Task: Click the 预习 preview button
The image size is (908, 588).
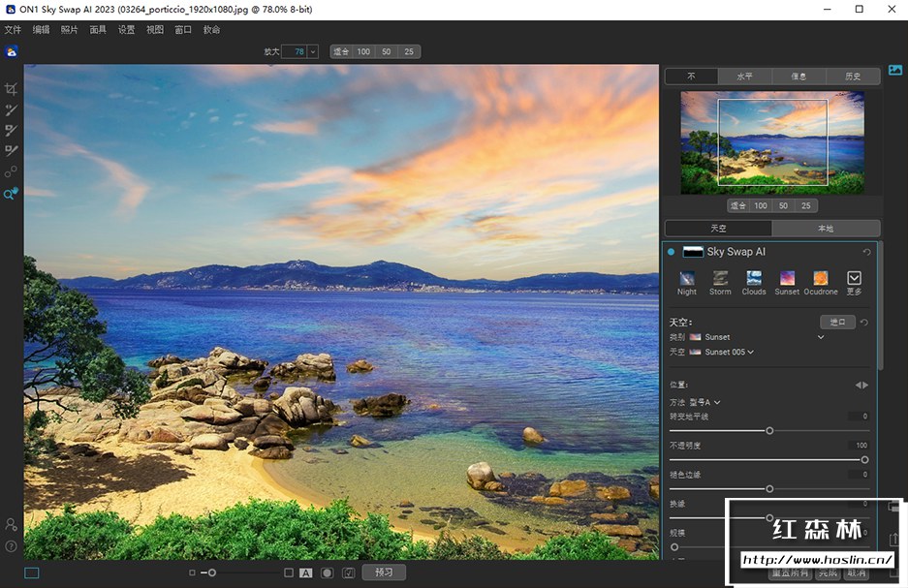Action: 384,573
